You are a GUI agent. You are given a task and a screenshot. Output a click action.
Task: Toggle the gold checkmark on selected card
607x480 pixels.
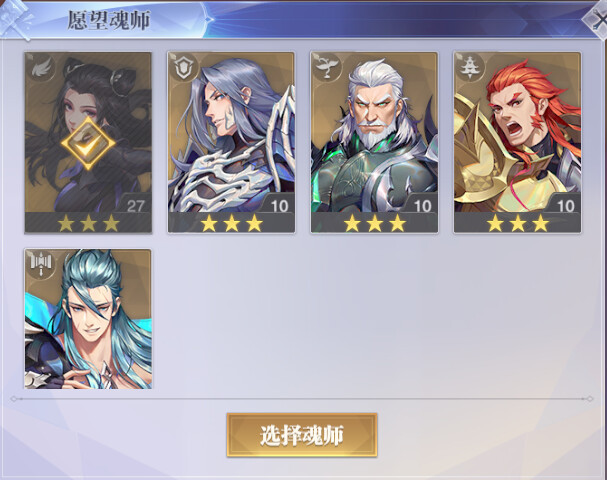click(88, 144)
